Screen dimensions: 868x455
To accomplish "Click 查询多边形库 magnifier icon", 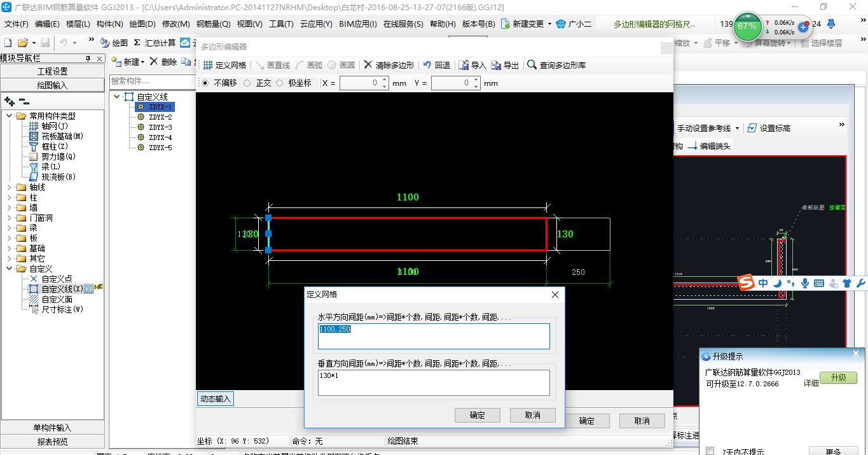I will click(532, 65).
